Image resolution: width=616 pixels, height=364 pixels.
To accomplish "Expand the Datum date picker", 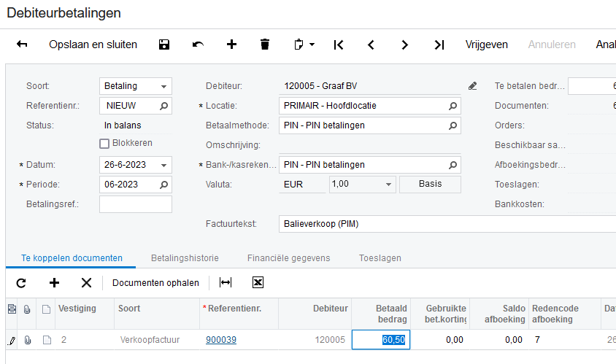I will [x=164, y=165].
